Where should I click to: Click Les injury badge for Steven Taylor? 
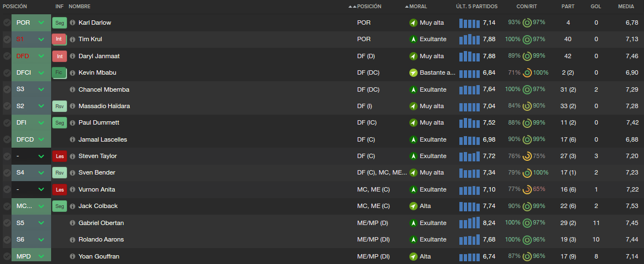(59, 156)
